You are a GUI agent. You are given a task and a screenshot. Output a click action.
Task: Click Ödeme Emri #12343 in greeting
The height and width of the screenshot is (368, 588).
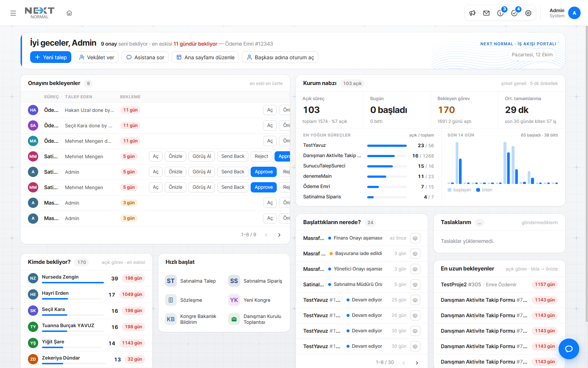tap(249, 44)
